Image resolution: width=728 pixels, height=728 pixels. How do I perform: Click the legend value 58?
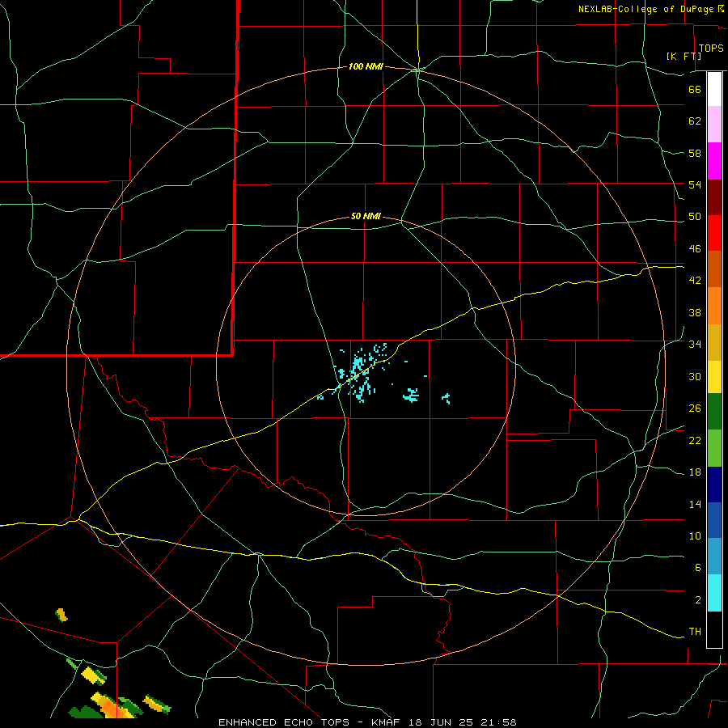pos(695,153)
